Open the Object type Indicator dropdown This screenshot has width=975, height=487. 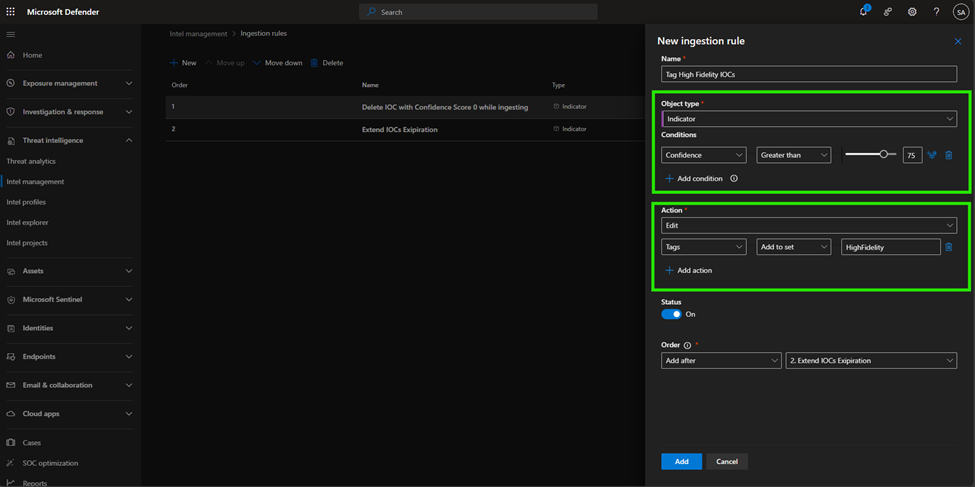point(809,119)
